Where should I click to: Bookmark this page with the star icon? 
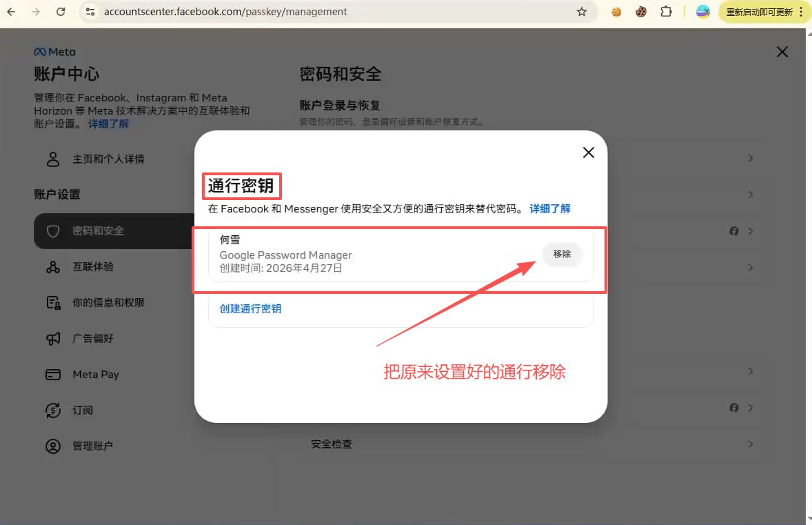coord(582,12)
